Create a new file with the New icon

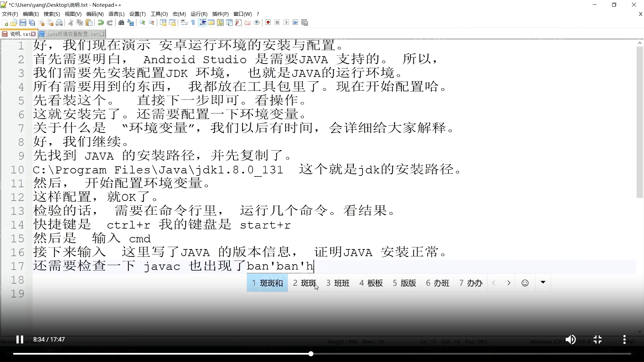(x=5, y=23)
